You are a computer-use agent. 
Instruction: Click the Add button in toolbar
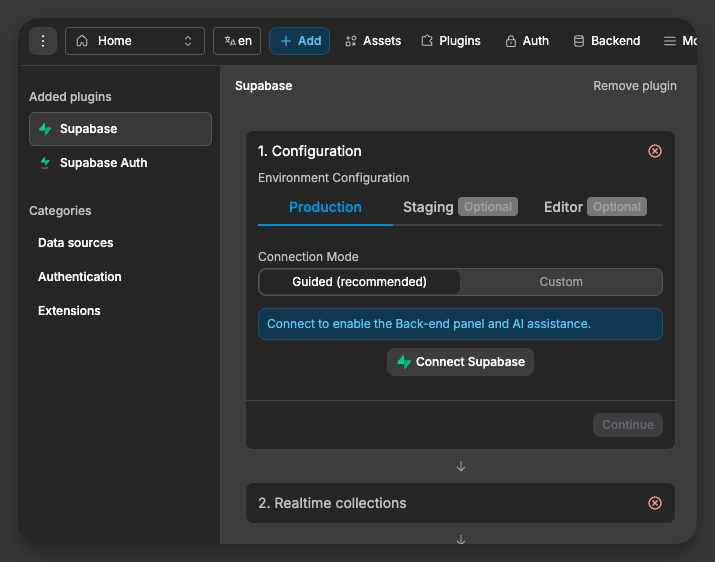tap(299, 41)
